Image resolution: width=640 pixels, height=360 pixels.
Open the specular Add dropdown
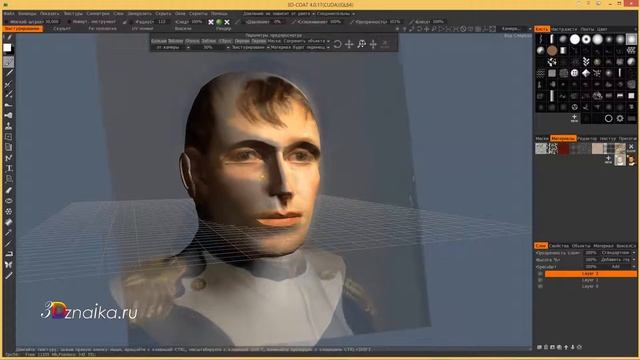(618, 267)
